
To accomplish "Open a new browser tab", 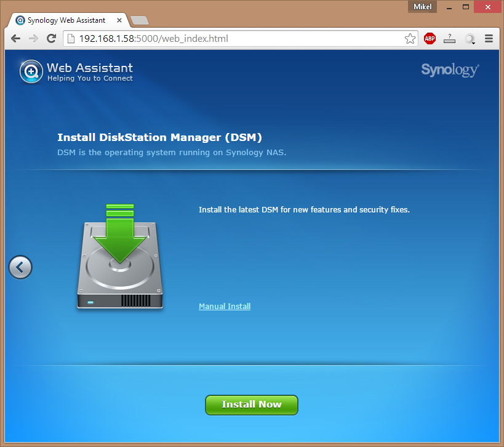I will coord(140,20).
